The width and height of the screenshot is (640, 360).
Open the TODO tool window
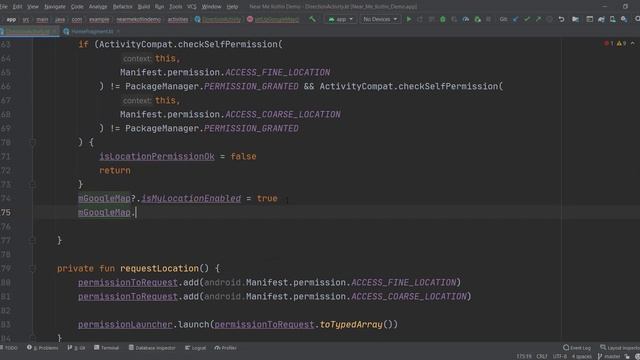[x=9, y=348]
